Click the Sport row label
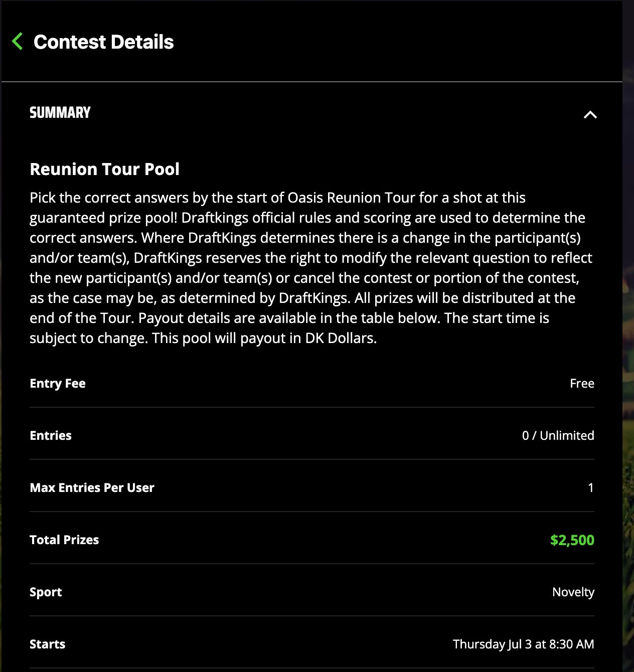Image resolution: width=634 pixels, height=672 pixels. click(x=46, y=592)
